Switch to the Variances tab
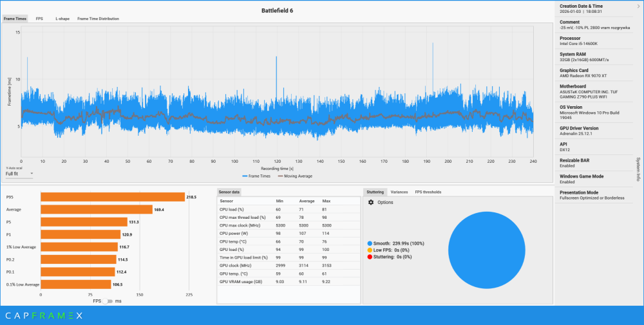The image size is (644, 325). coord(399,192)
